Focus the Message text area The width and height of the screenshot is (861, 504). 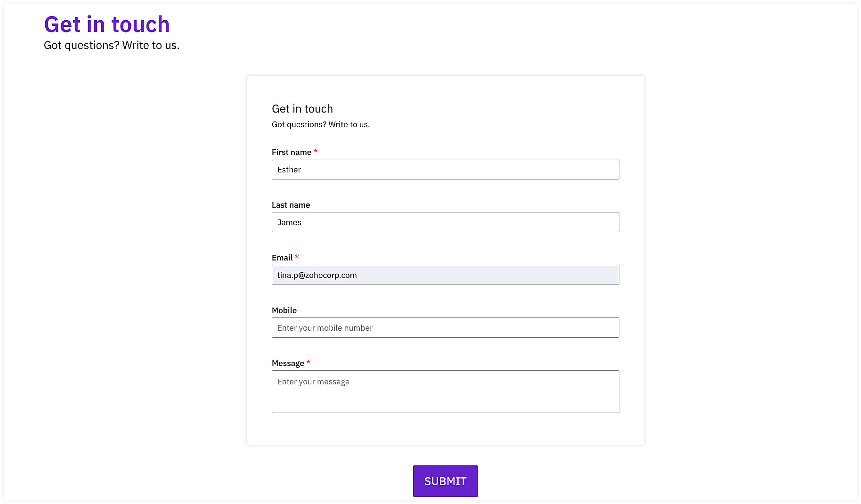coord(445,391)
